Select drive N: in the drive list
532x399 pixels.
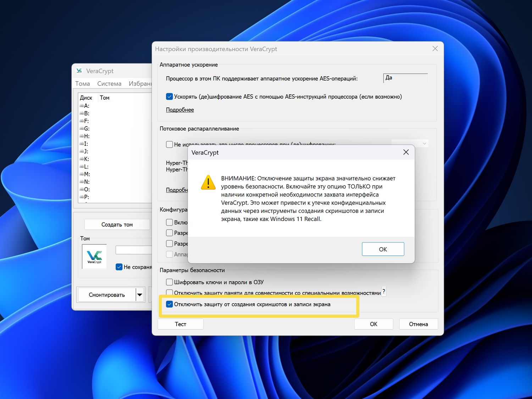(x=84, y=182)
